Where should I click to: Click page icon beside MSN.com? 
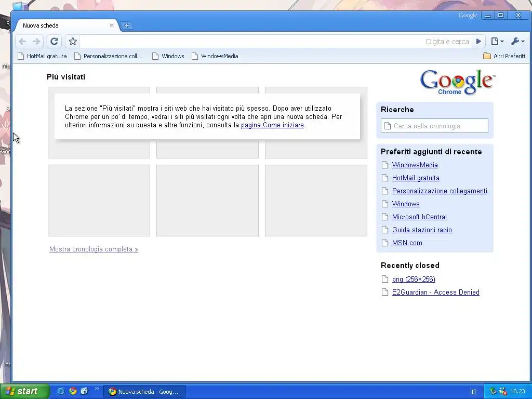click(x=385, y=243)
